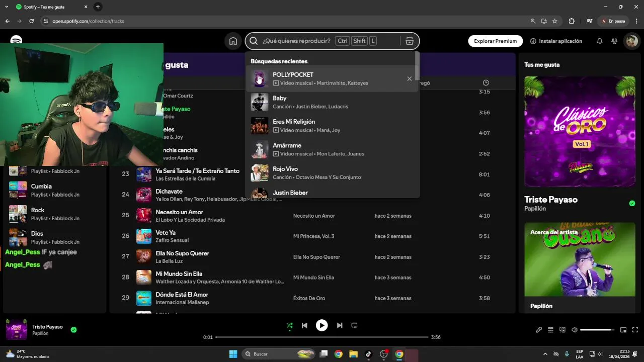
Task: Sort by duration clock column header
Action: click(486, 82)
